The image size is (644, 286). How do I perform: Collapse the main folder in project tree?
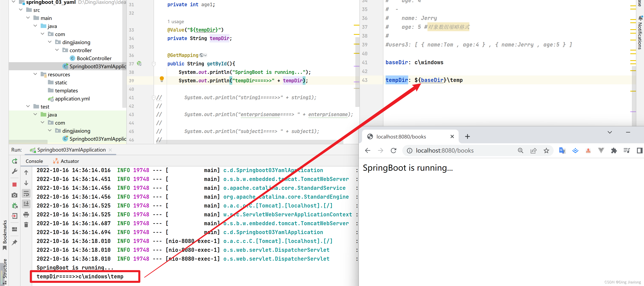(x=28, y=18)
